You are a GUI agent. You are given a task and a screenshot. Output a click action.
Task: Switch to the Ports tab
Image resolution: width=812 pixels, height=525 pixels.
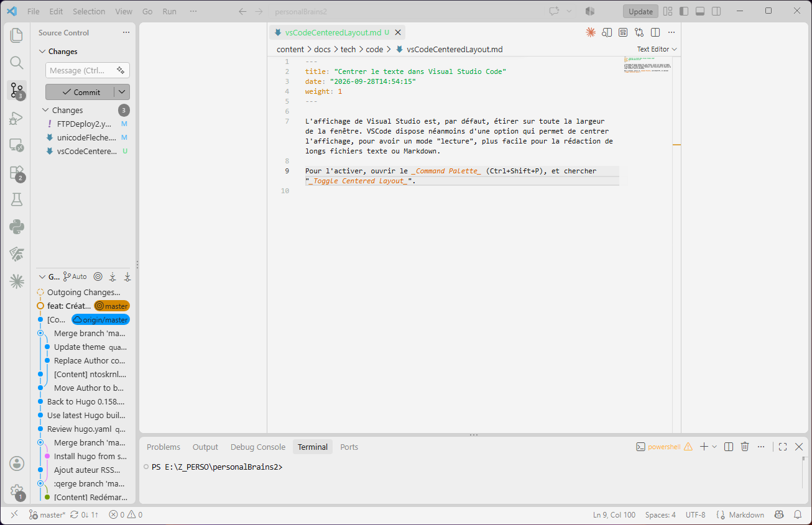tap(349, 447)
